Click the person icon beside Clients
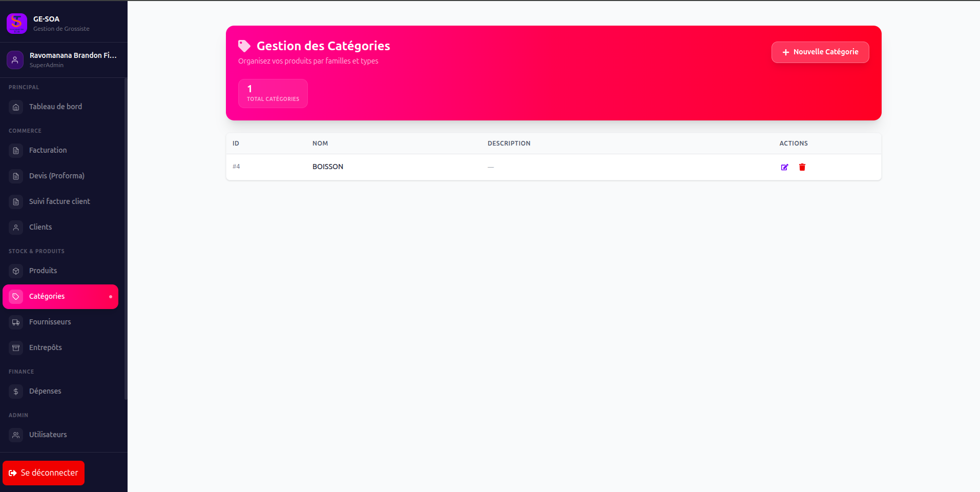 click(16, 228)
